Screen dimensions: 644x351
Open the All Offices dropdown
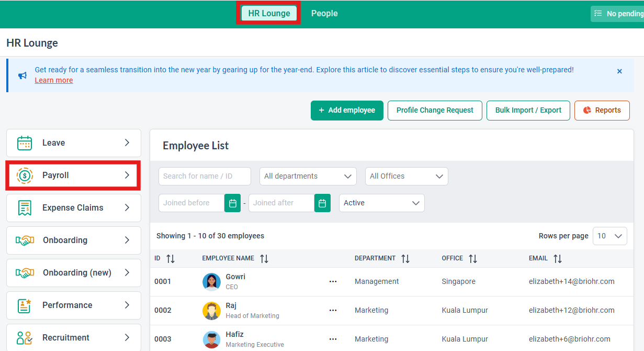[x=406, y=176]
